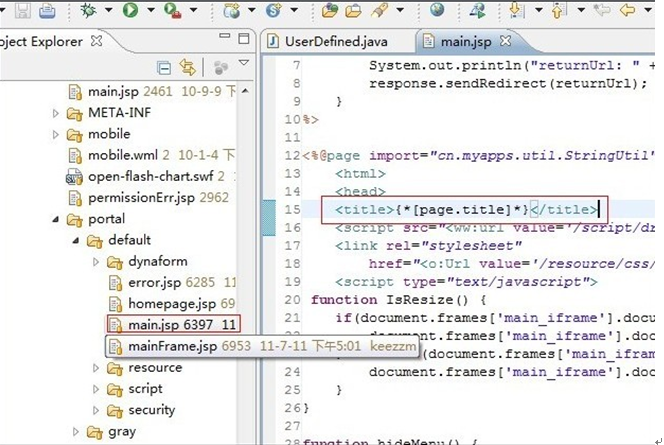The image size is (664, 445).
Task: Click the new web project globe icon
Action: [231, 10]
